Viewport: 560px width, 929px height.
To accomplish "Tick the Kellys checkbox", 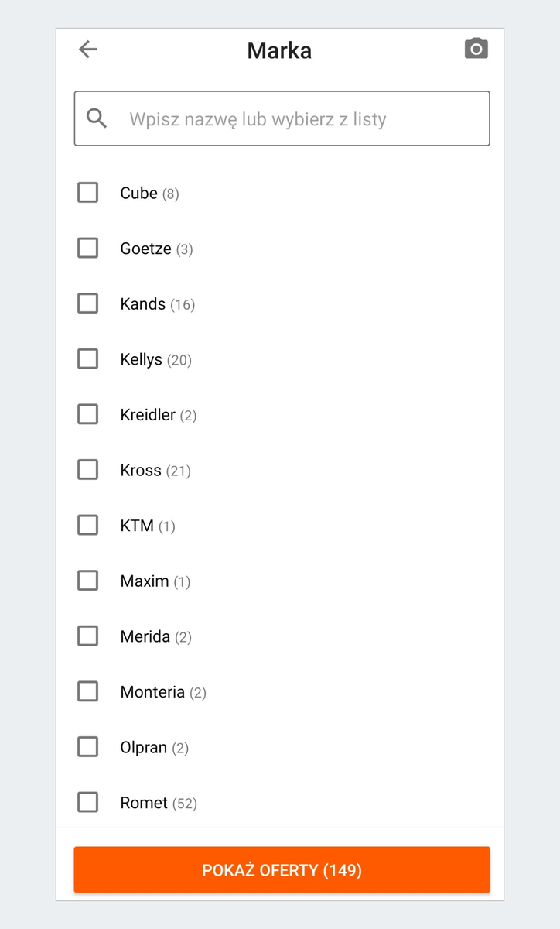I will (x=88, y=358).
